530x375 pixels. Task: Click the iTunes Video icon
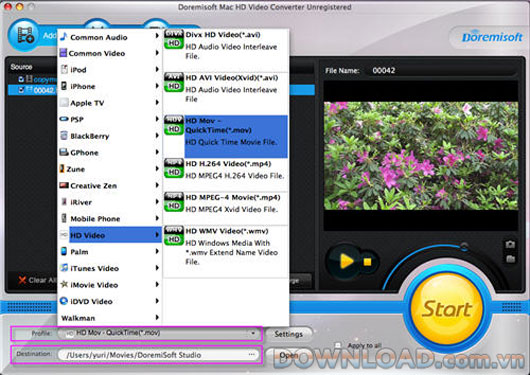(64, 268)
